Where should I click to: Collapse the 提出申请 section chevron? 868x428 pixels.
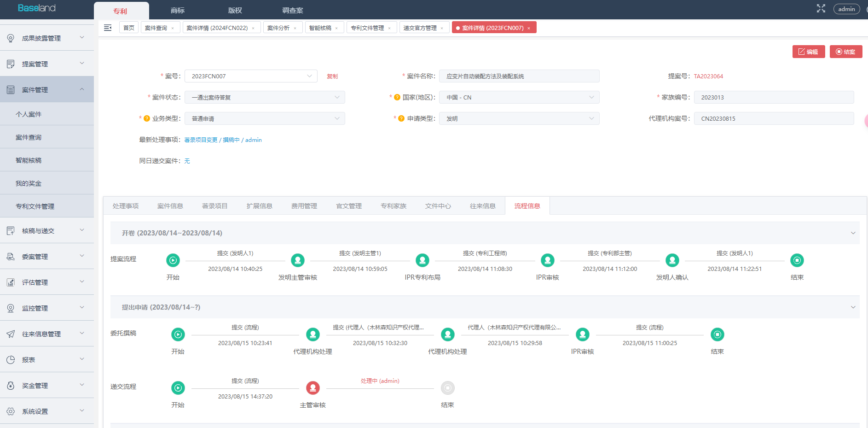click(853, 307)
